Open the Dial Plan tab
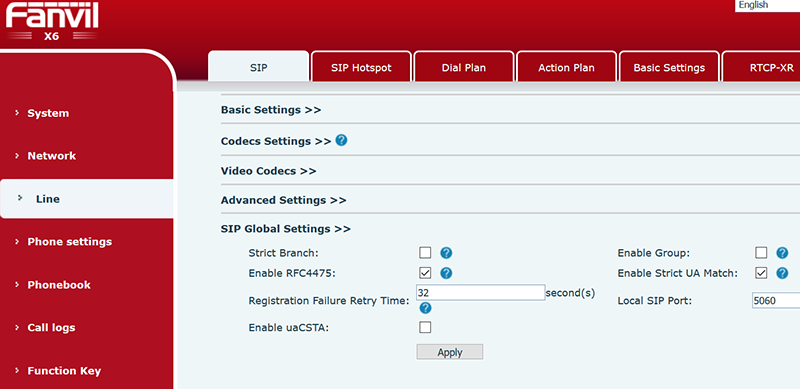 [x=464, y=67]
